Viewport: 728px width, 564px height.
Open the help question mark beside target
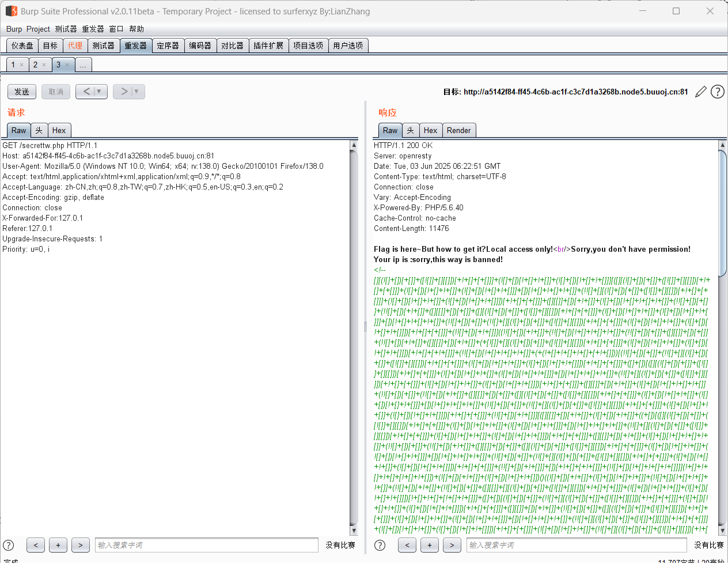tap(718, 92)
